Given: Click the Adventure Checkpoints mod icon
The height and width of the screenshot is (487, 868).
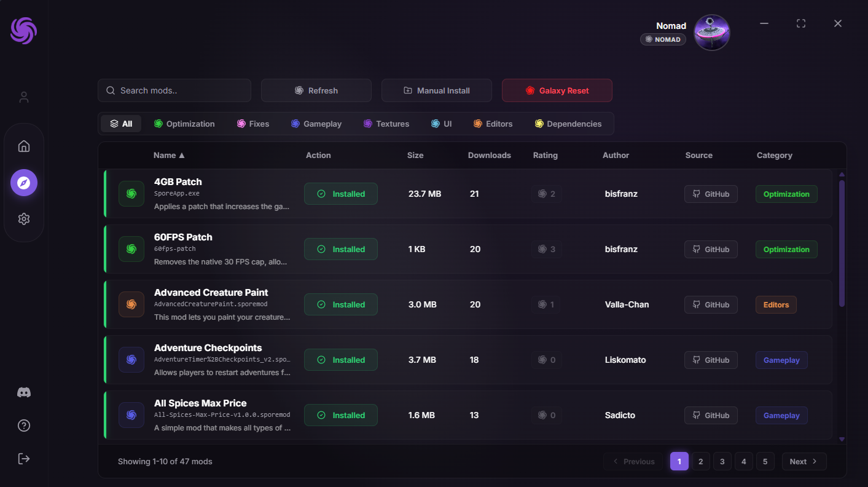Looking at the screenshot, I should click(x=131, y=360).
